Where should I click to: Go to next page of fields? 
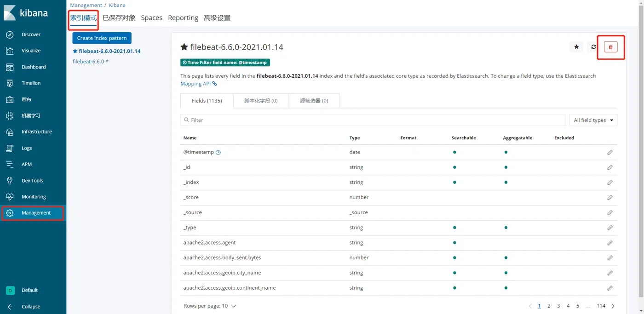[x=613, y=306]
